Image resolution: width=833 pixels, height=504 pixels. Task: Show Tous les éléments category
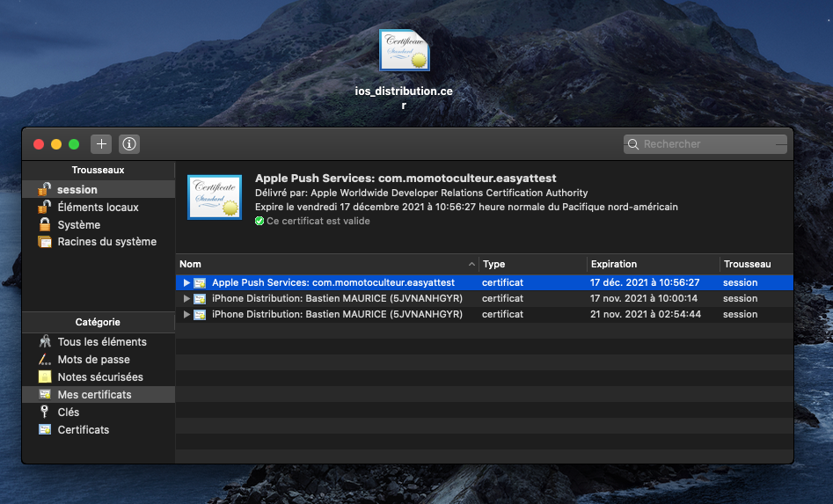tap(99, 342)
